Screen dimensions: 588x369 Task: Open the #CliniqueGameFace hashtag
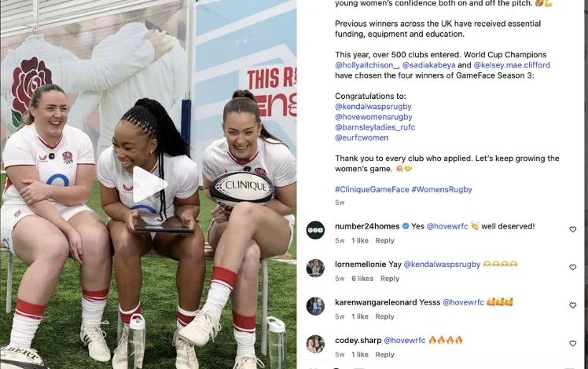(372, 189)
